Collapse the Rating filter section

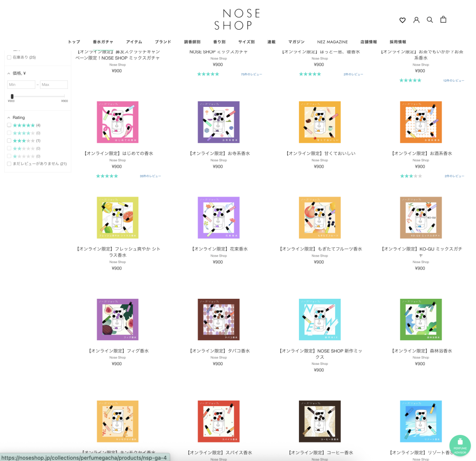[x=9, y=118]
